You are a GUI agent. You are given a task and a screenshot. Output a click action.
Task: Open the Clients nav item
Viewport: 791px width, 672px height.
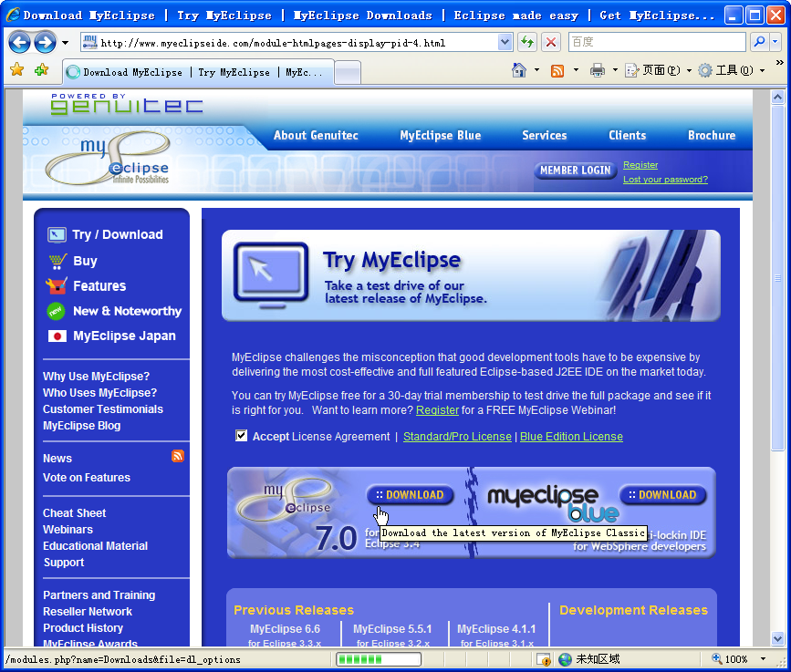click(627, 135)
